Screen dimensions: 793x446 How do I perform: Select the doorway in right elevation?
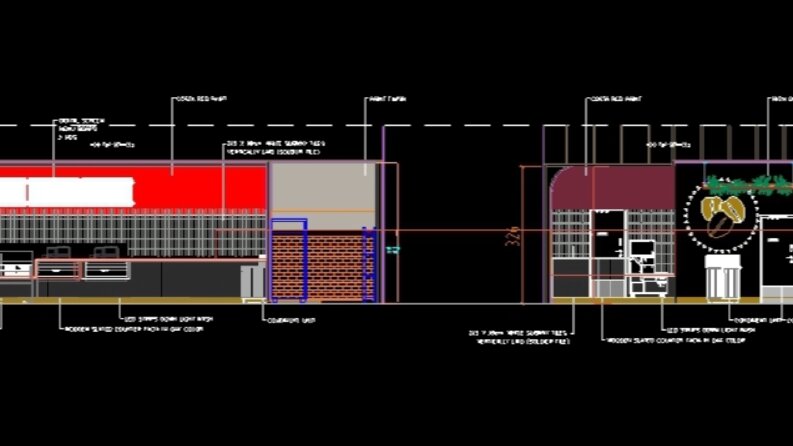pos(607,253)
